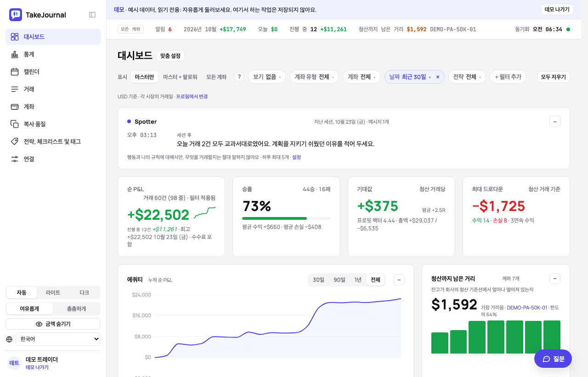Viewport: 588px width, 377px height.
Task: Open the 보기 없음 dropdown
Action: 267,77
